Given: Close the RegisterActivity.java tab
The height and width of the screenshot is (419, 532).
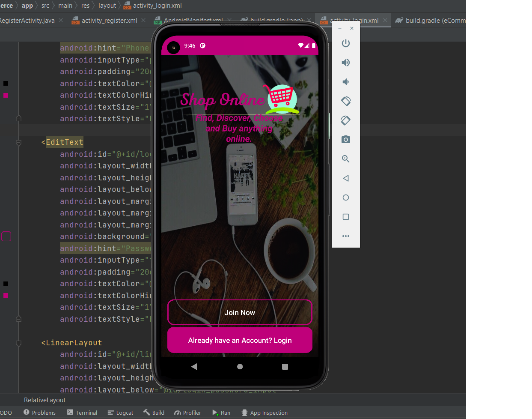Looking at the screenshot, I should tap(61, 20).
